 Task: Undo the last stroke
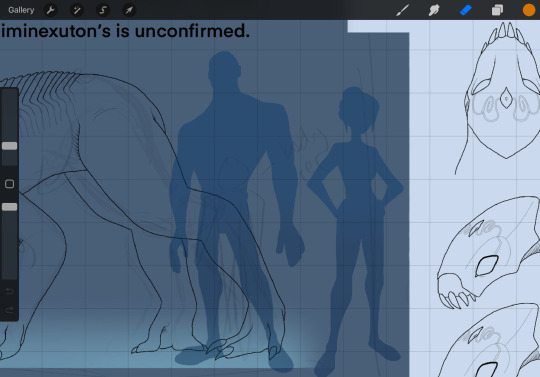tap(10, 292)
